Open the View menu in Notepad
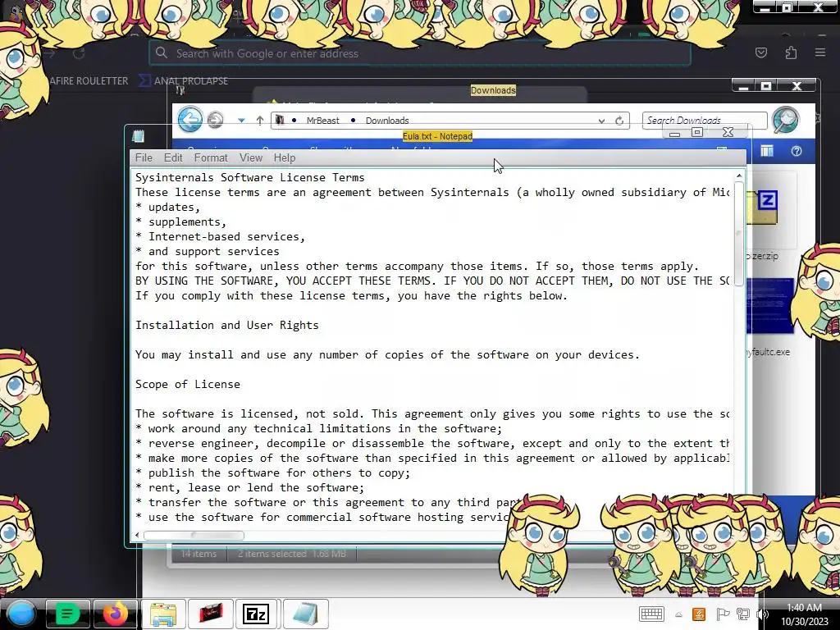The image size is (840, 630). [251, 157]
